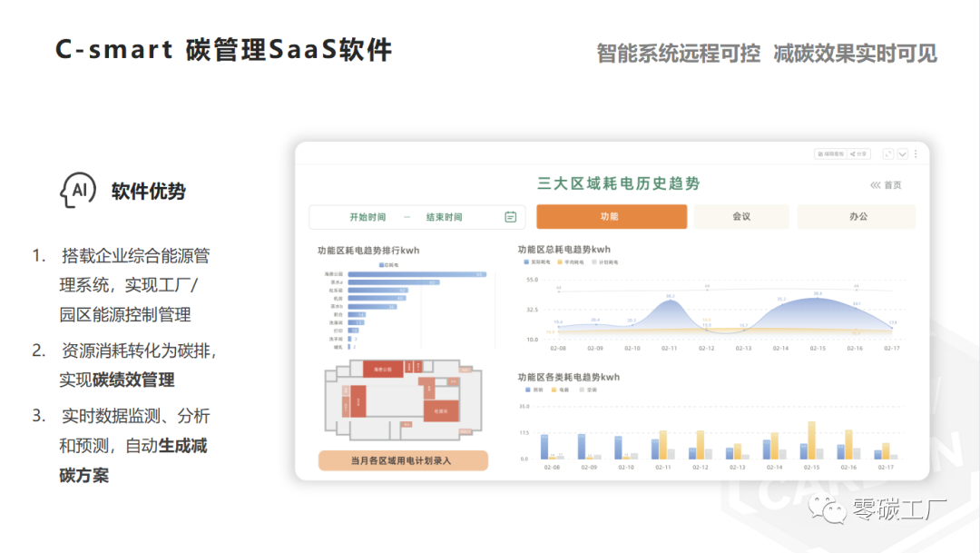Switch to the 办公 tab
The height and width of the screenshot is (553, 980).
(857, 216)
